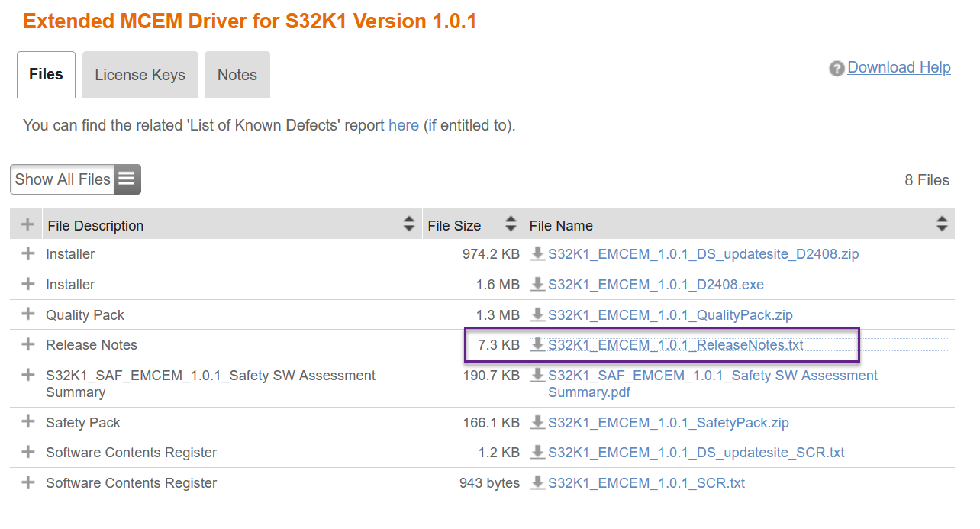
Task: Select the '974.2 KB' file size cell
Action: pyautogui.click(x=491, y=254)
